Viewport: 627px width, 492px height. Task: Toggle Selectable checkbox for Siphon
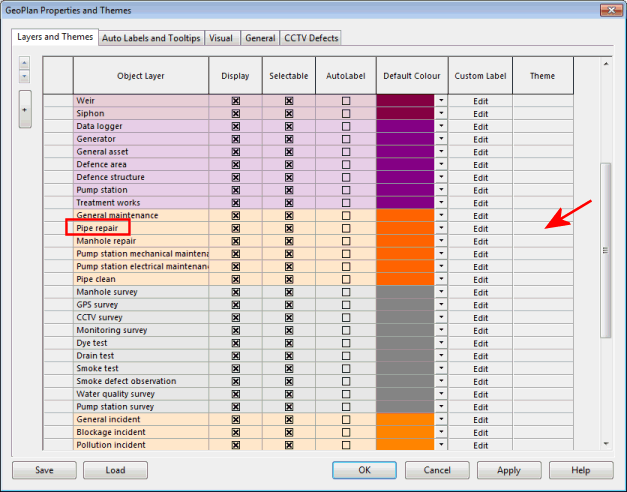(289, 114)
